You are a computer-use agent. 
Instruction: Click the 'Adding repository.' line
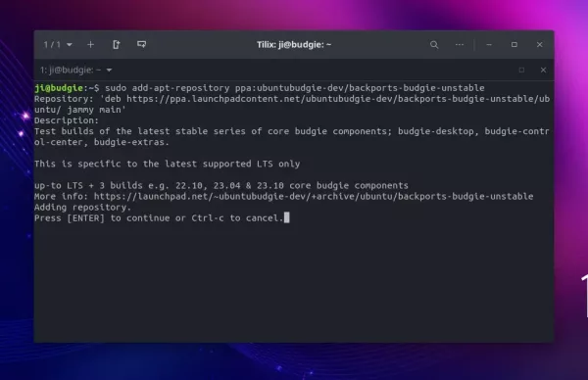click(x=83, y=208)
